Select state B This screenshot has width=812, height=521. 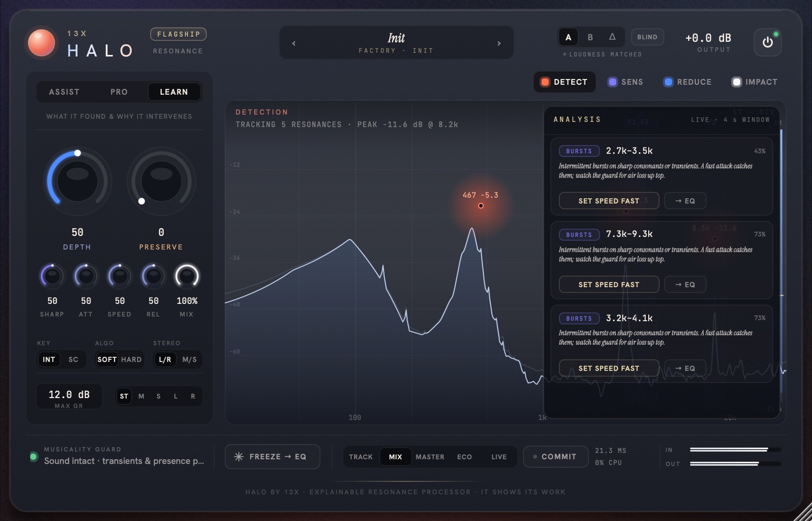[590, 37]
